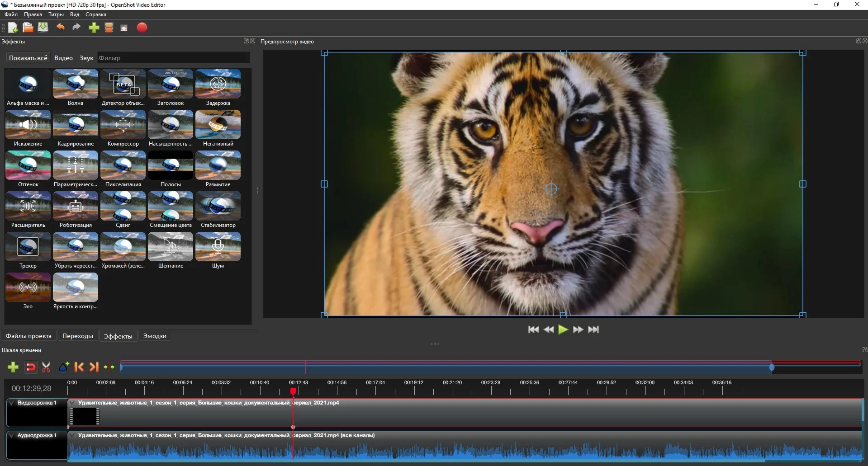The height and width of the screenshot is (466, 868).
Task: Open the Титры menu
Action: pyautogui.click(x=56, y=14)
